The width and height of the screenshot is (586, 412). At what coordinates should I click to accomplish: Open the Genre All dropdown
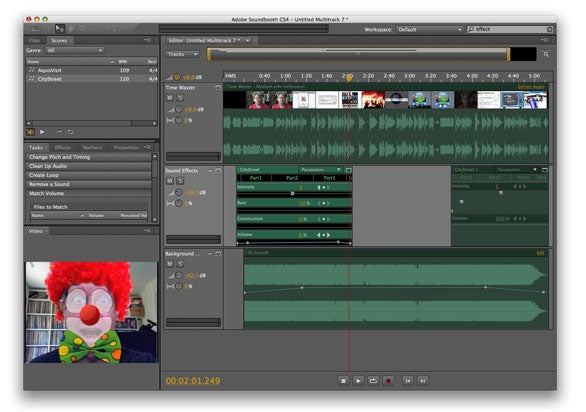75,50
